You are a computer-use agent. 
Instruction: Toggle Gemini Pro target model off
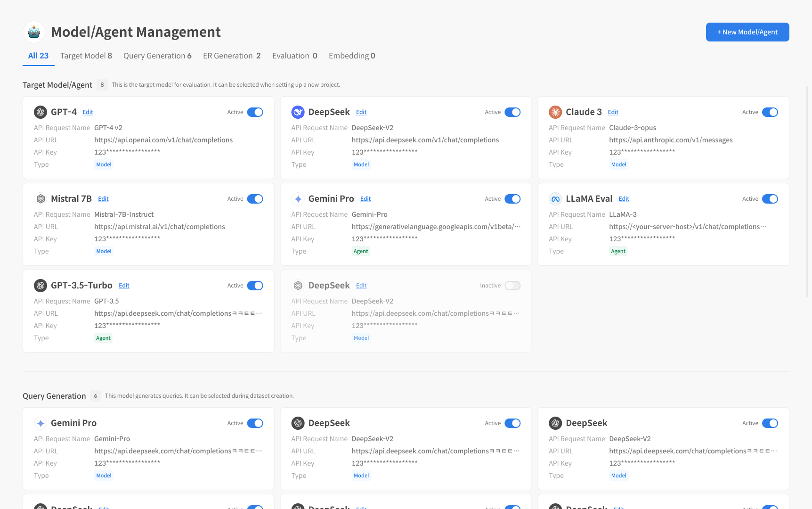coord(512,199)
